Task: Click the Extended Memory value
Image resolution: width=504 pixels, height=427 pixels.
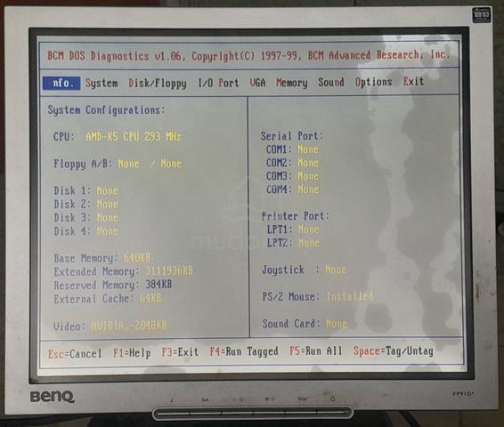Action: pyautogui.click(x=169, y=271)
